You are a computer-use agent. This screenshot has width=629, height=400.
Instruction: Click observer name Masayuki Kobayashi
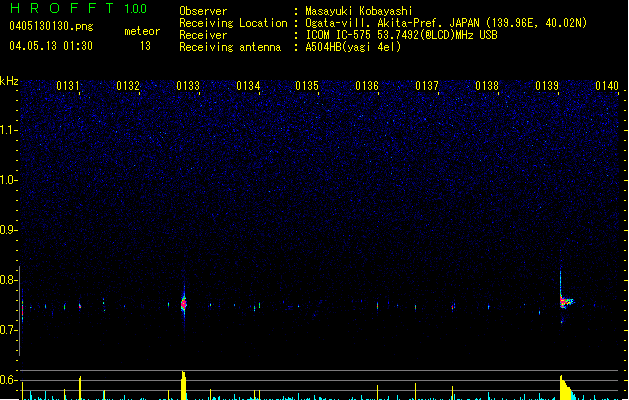pyautogui.click(x=359, y=11)
